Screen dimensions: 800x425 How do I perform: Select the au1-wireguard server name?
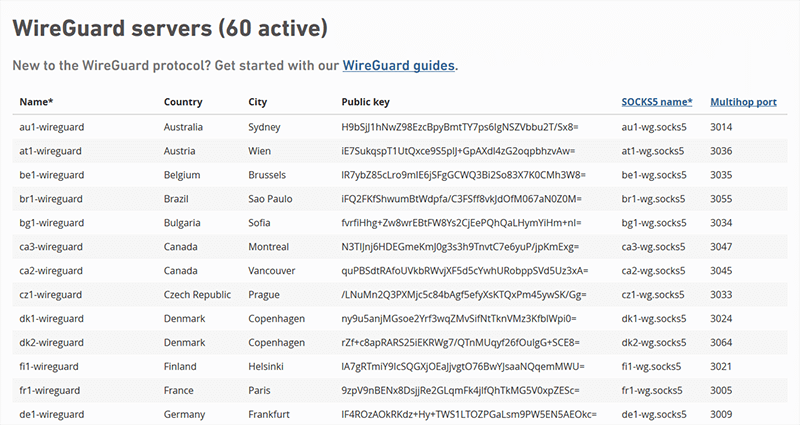point(52,128)
